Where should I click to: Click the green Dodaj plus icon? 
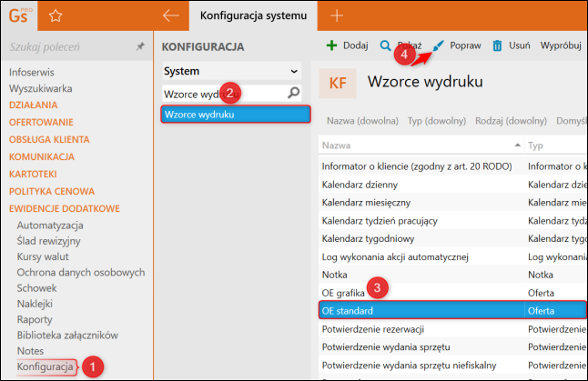click(332, 45)
